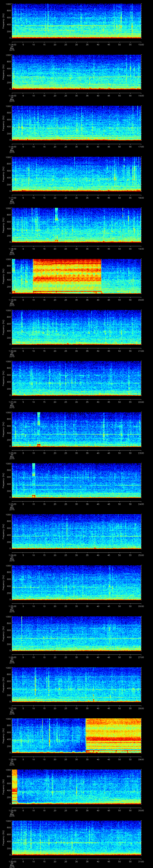The height and width of the screenshot is (868, 153).
Task: Click the 24:00 end time label
Action: coord(141,504)
